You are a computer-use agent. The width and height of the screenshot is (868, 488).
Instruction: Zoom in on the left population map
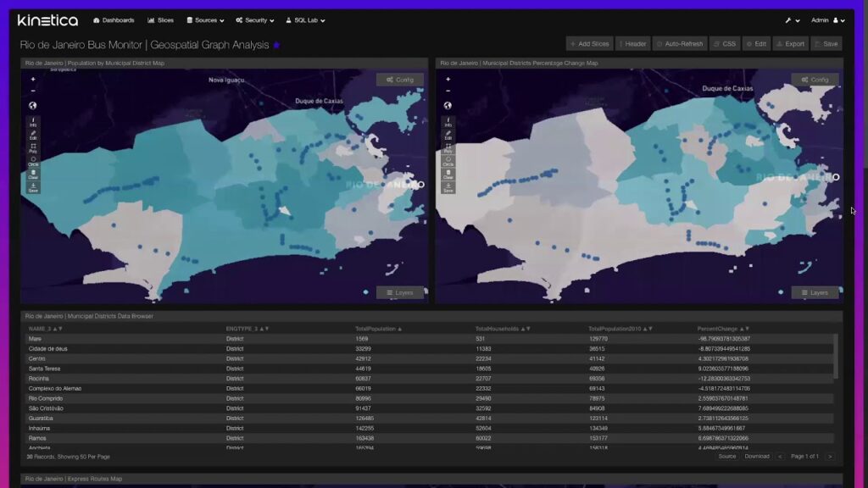click(33, 80)
